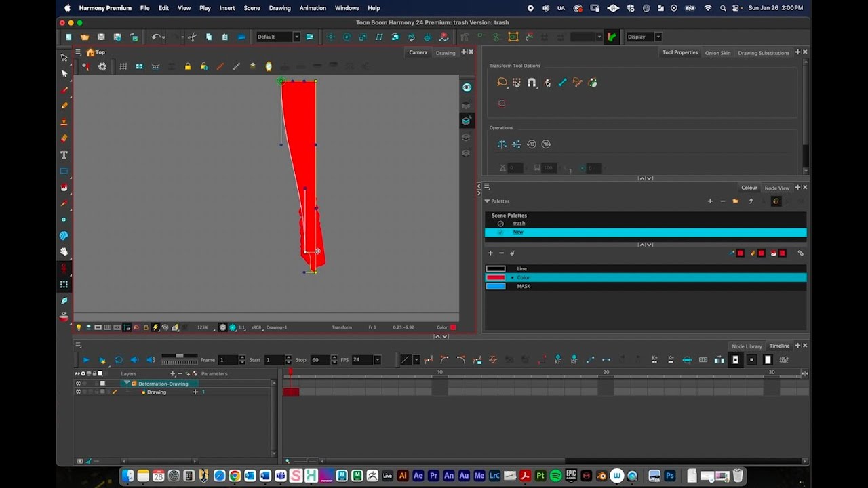Pick the Hand (pan) tool
The height and width of the screenshot is (488, 868).
click(x=64, y=251)
